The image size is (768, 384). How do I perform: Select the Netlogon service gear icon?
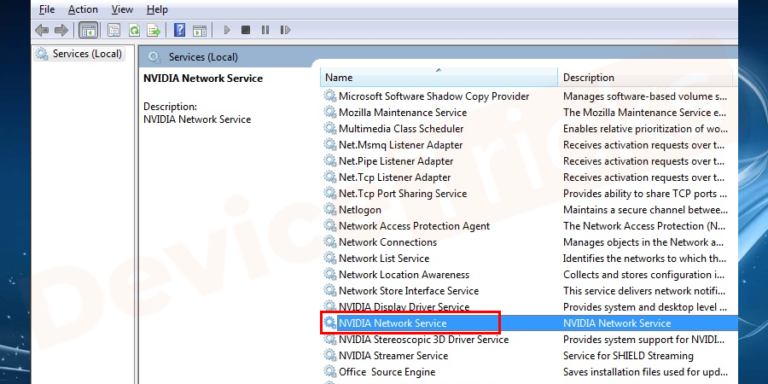(330, 210)
